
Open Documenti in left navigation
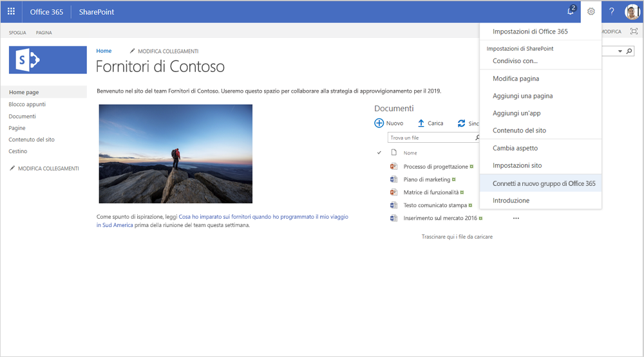coord(22,116)
